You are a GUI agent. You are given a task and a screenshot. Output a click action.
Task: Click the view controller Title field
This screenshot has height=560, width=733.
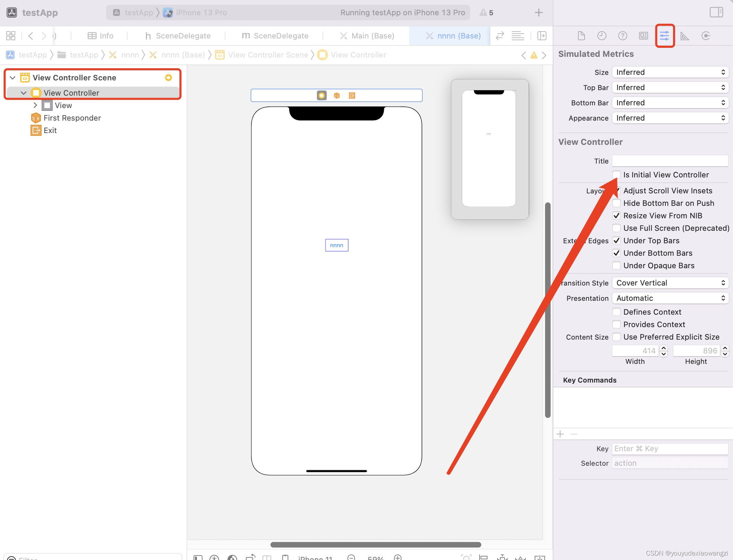(670, 161)
